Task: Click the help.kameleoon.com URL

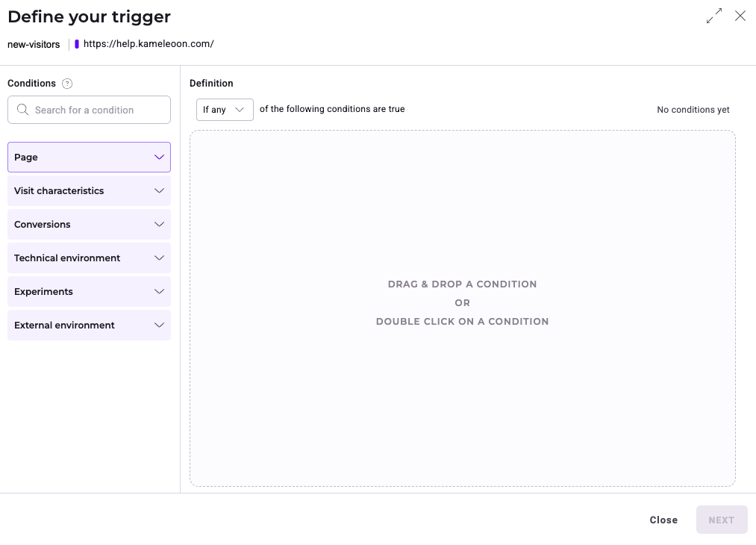Action: [x=149, y=44]
